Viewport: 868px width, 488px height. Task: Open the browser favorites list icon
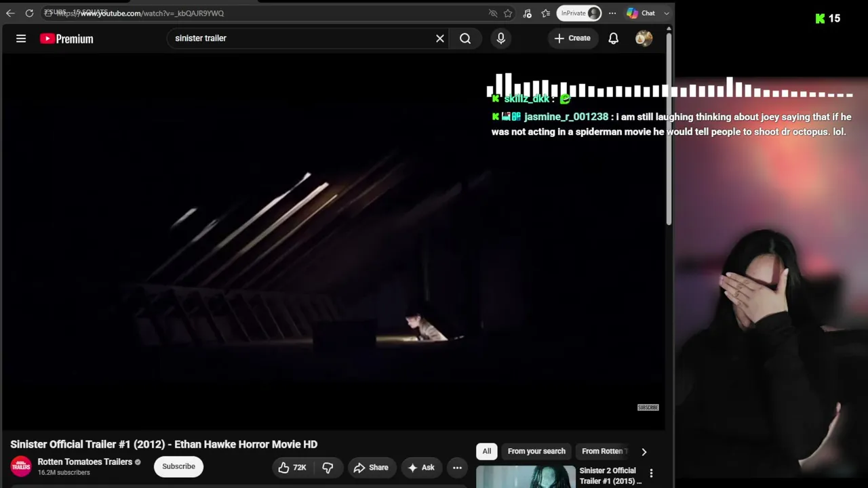click(546, 14)
